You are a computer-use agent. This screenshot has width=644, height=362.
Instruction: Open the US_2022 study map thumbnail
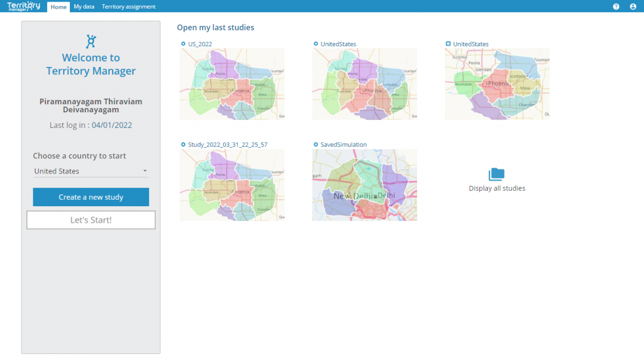pyautogui.click(x=232, y=84)
